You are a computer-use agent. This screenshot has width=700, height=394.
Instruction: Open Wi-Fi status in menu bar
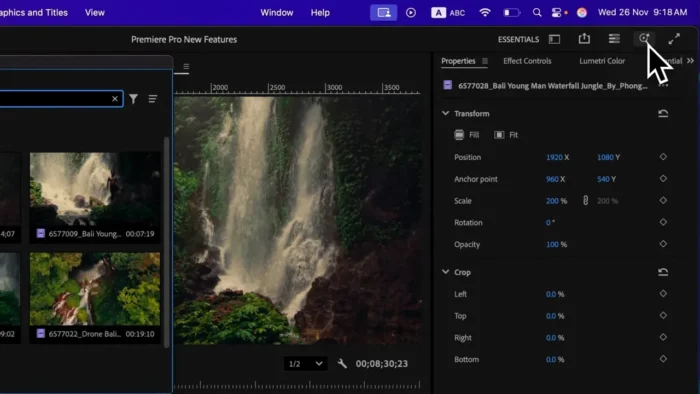485,12
